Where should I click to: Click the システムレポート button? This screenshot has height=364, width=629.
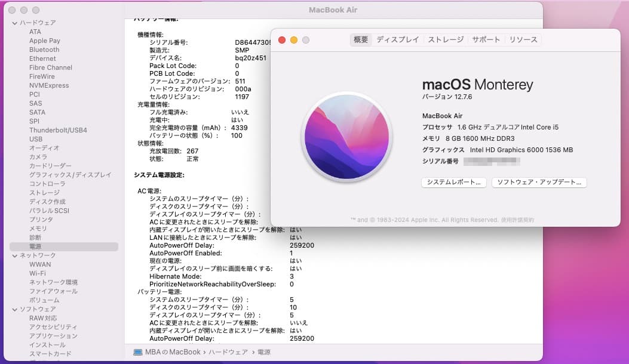pos(454,183)
